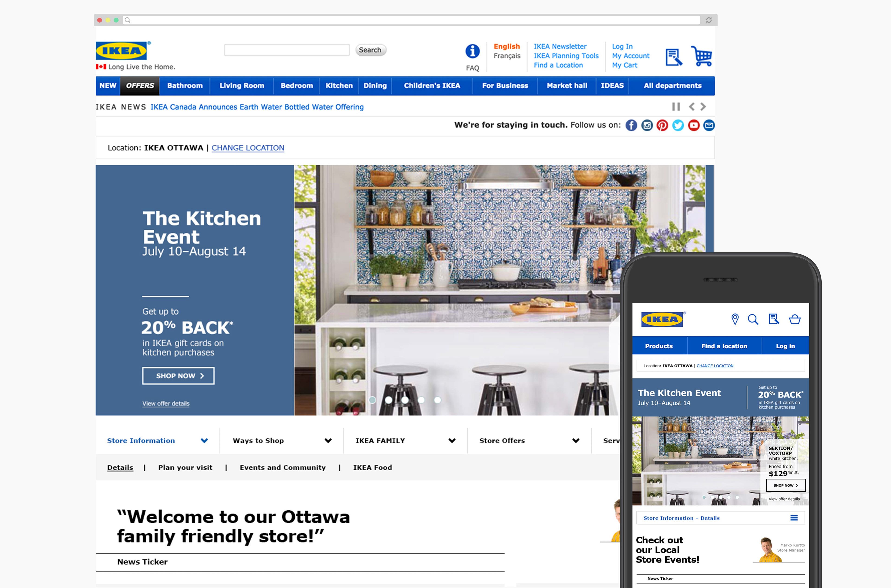
Task: Open My Cart link
Action: point(625,65)
